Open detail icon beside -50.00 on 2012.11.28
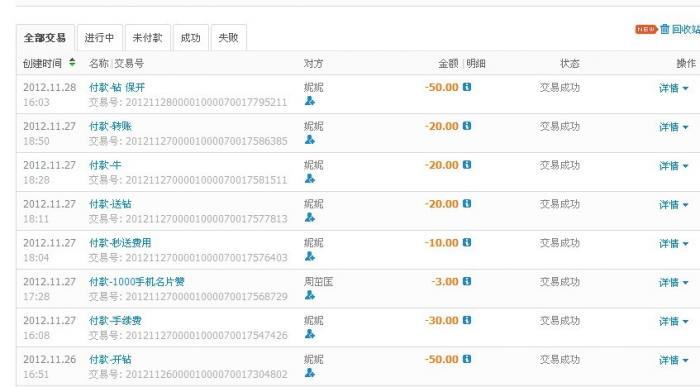 (467, 87)
